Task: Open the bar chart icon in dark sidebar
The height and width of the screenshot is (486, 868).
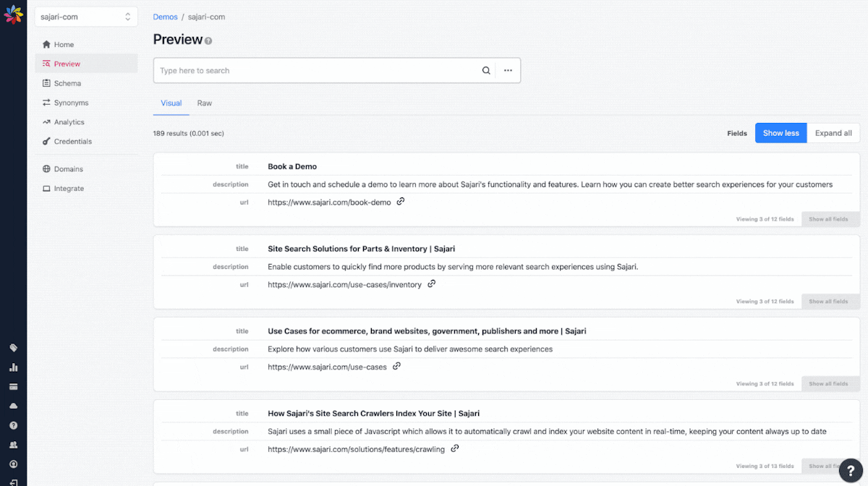Action: 13,367
